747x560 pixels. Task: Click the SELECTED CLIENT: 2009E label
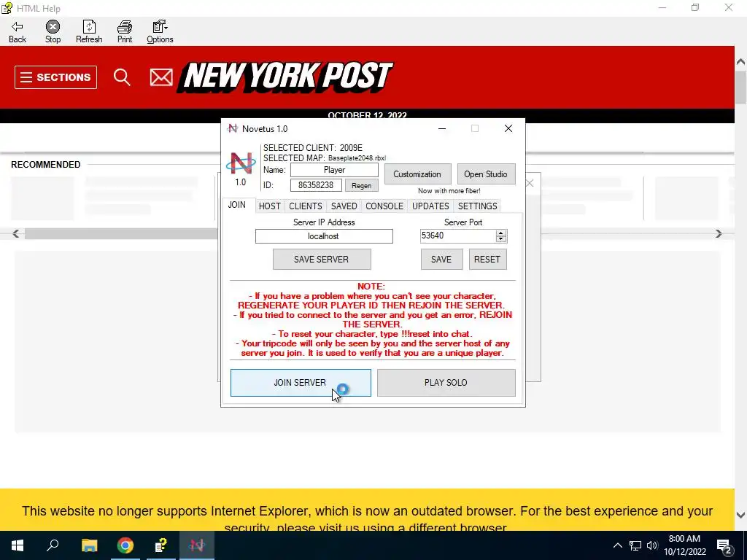coord(313,148)
